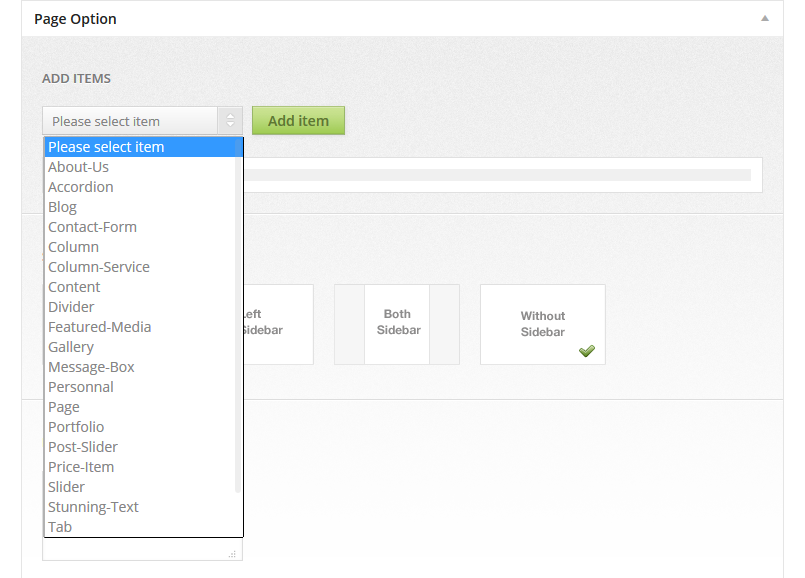Image resolution: width=805 pixels, height=578 pixels.
Task: Select the Both Sidebar layout
Action: pyautogui.click(x=397, y=324)
